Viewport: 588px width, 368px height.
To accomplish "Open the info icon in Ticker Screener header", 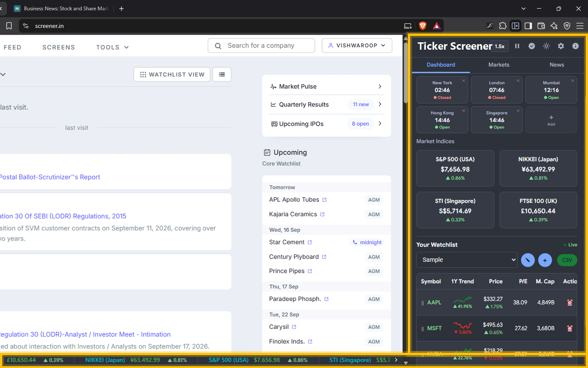I will tap(575, 46).
